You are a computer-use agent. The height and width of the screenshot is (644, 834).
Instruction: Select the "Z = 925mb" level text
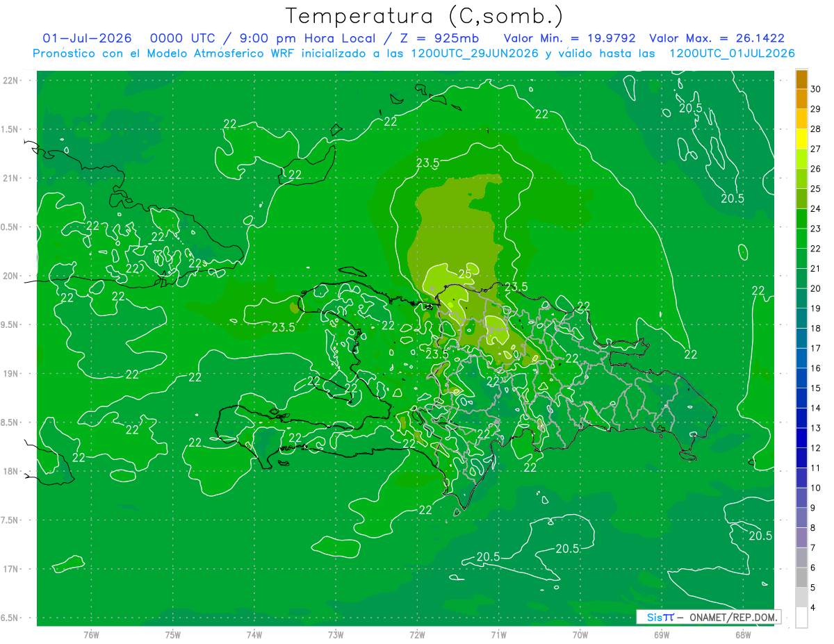point(439,38)
